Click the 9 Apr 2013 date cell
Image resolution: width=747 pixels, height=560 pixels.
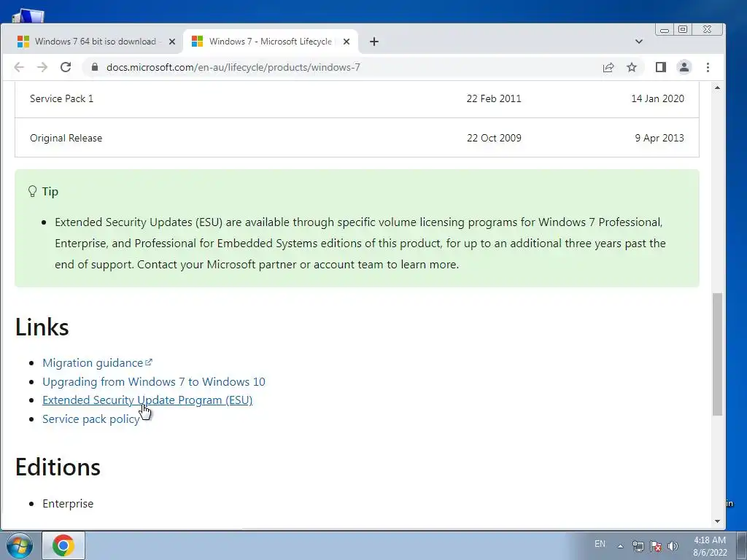659,138
